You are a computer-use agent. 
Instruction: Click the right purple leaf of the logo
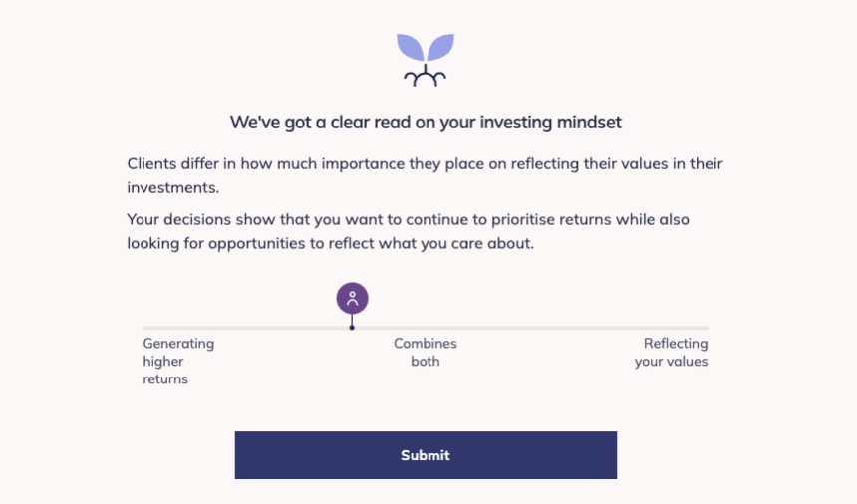point(440,47)
